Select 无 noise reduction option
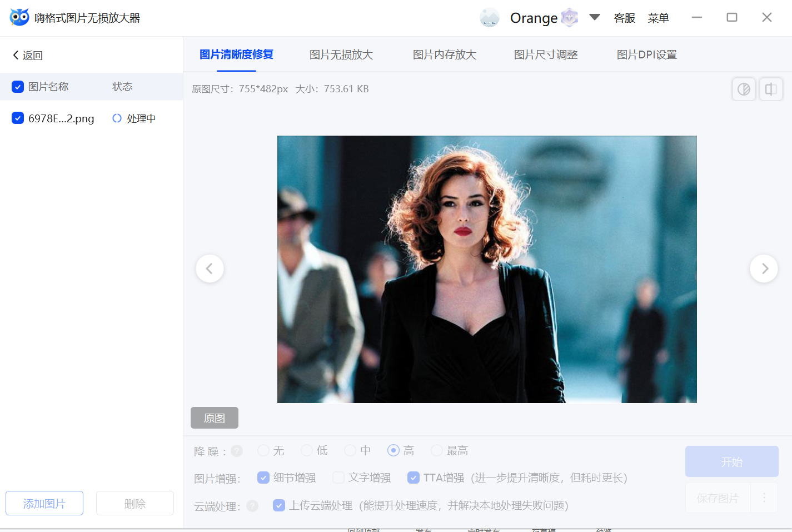The image size is (792, 532). [263, 450]
